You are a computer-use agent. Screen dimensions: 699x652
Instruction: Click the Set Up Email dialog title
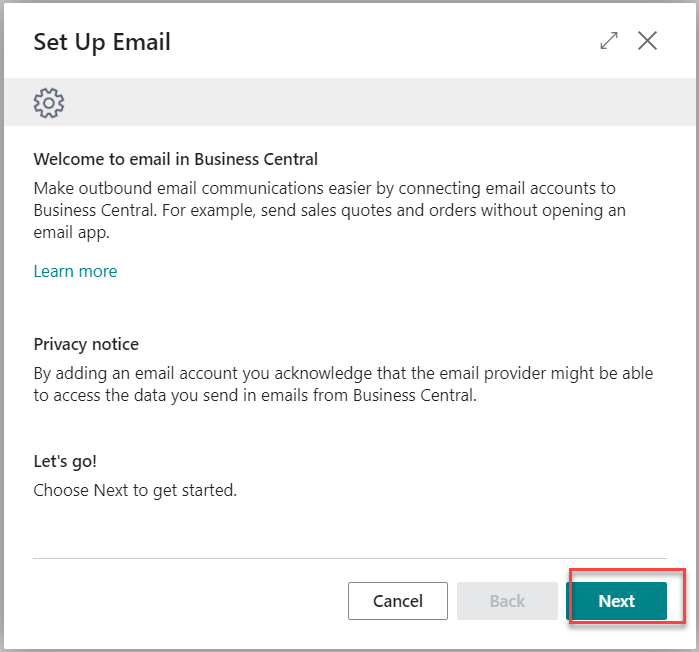[102, 42]
